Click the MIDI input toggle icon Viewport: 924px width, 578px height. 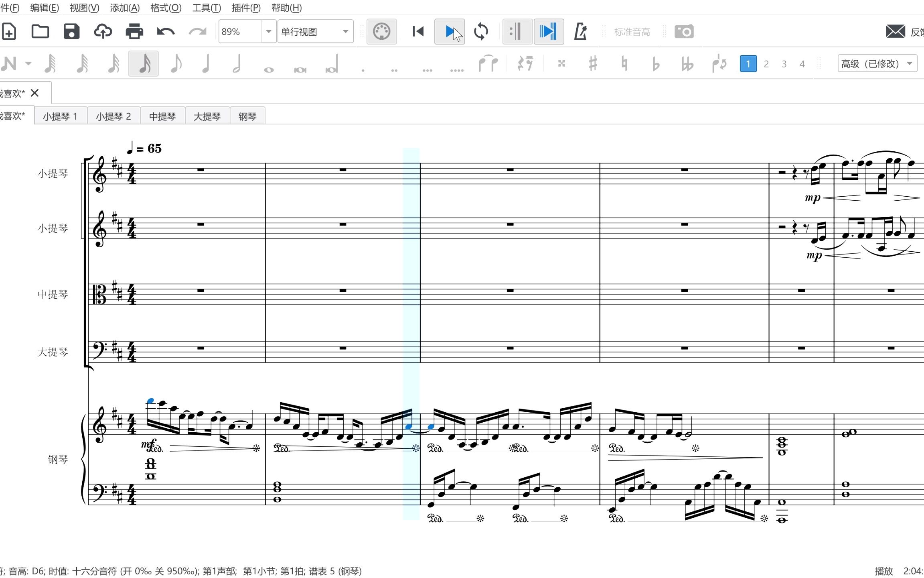[x=381, y=31]
